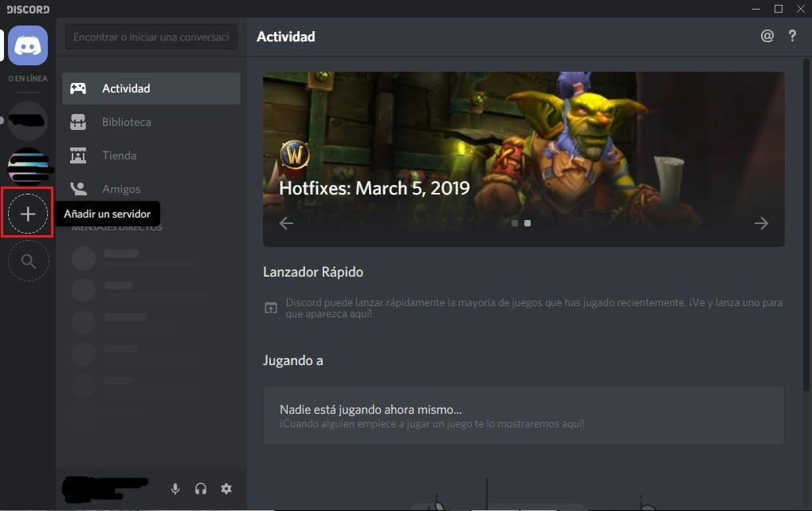Show next news banner slide
The height and width of the screenshot is (511, 812).
(x=761, y=223)
